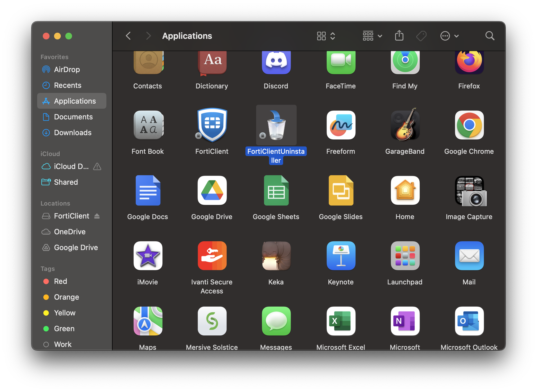
Task: Click the Image Capture icon
Action: [471, 191]
